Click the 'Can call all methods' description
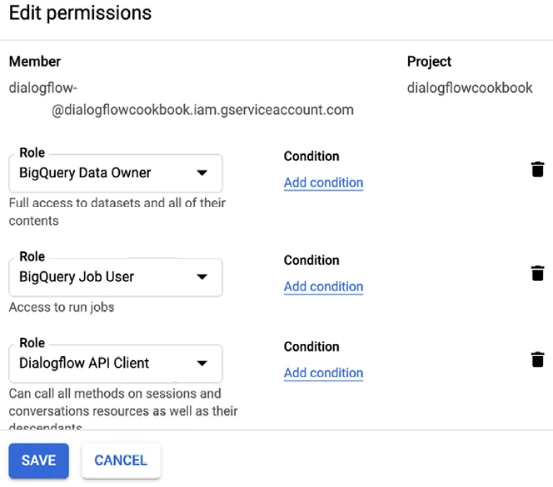 123,408
